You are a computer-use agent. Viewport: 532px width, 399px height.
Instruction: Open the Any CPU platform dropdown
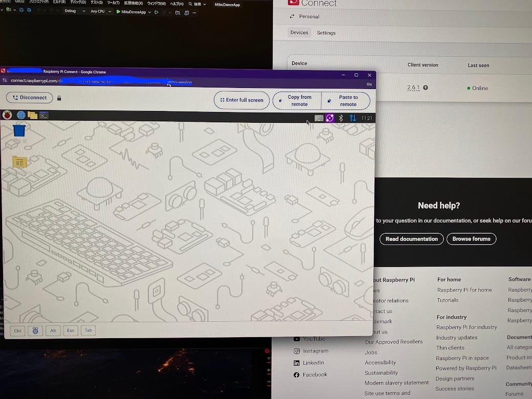point(100,11)
